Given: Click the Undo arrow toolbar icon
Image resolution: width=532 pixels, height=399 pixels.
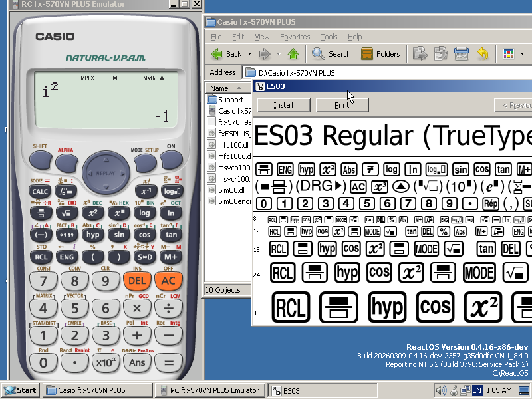Looking at the screenshot, I should coord(481,54).
